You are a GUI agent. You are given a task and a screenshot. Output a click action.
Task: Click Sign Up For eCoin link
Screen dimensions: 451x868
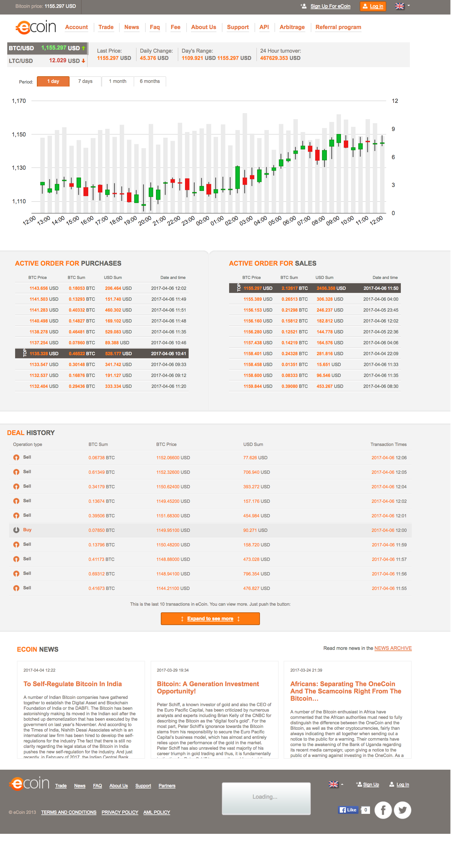[x=330, y=6]
